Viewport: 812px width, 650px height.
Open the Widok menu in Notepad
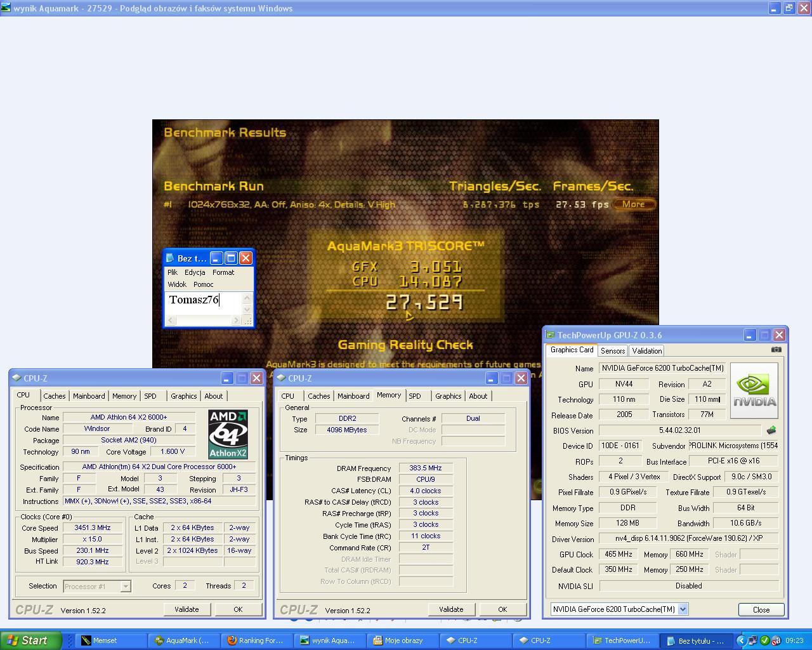pos(177,284)
